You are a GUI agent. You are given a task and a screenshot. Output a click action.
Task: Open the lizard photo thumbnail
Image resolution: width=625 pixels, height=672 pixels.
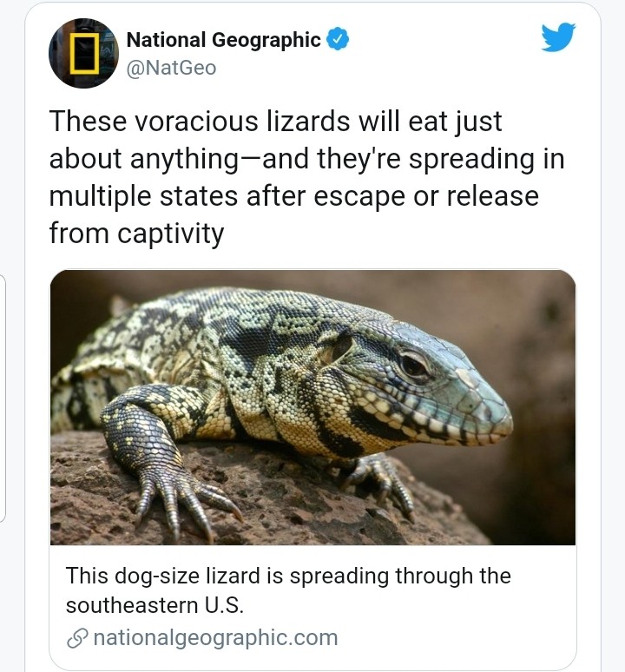[x=312, y=407]
